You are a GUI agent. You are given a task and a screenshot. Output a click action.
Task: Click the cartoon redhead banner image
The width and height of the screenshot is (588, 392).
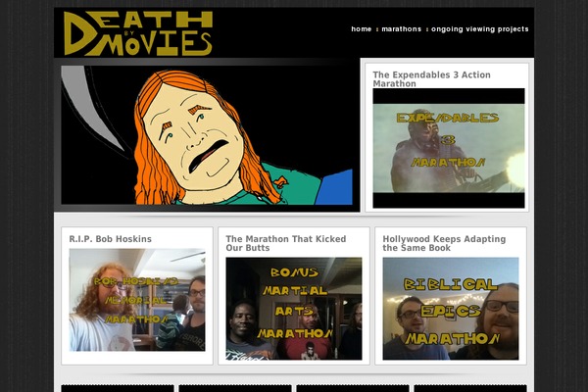[207, 135]
